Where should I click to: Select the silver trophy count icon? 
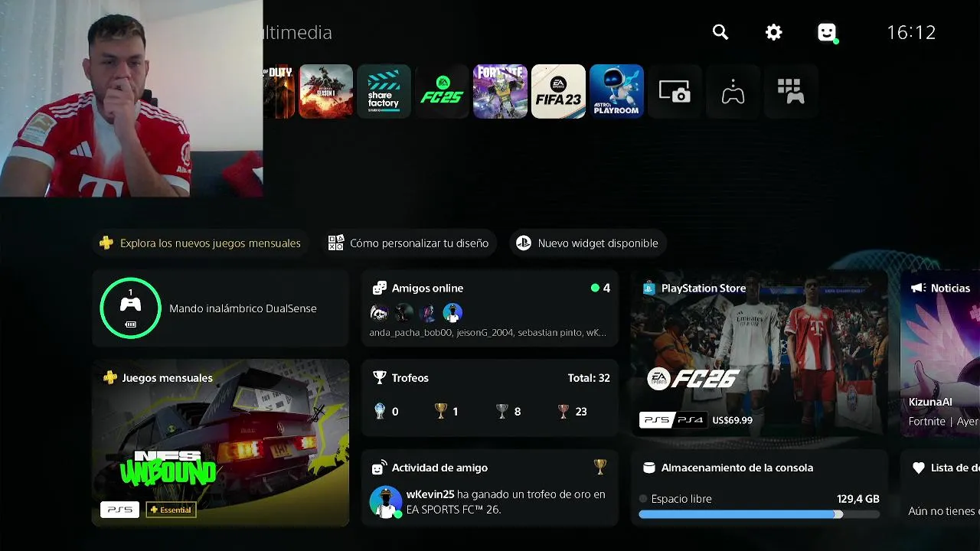coord(502,411)
